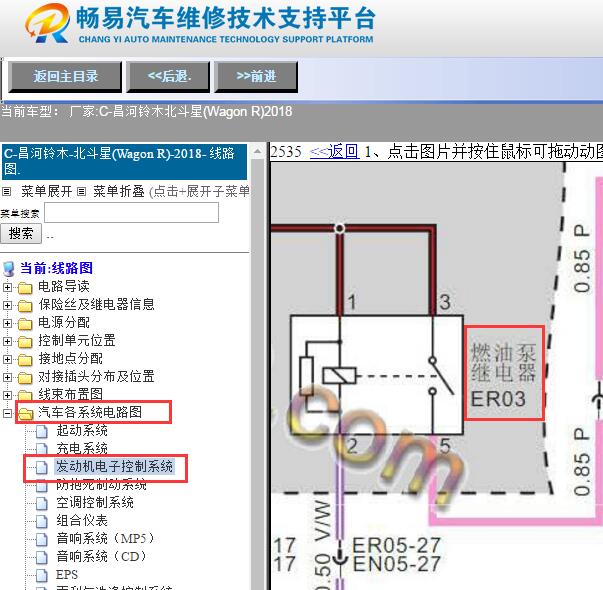Click the 菜单展开 list icon
This screenshot has width=603, height=590.
(x=7, y=191)
